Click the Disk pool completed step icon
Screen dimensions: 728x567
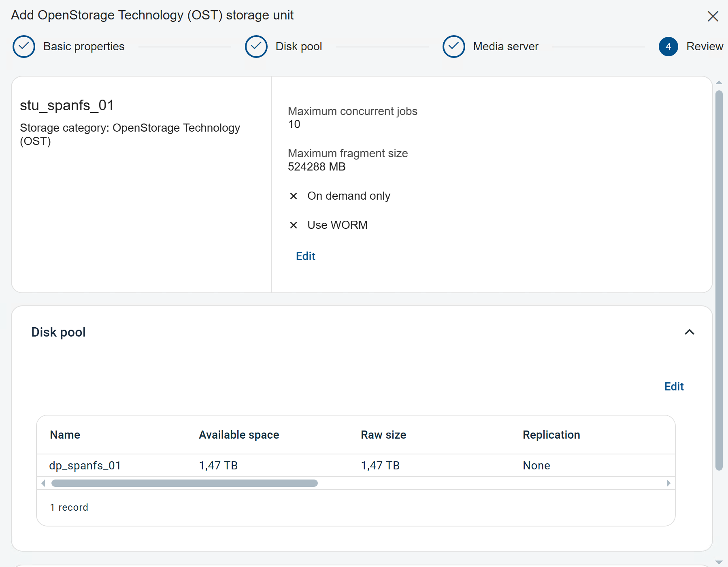coord(256,47)
